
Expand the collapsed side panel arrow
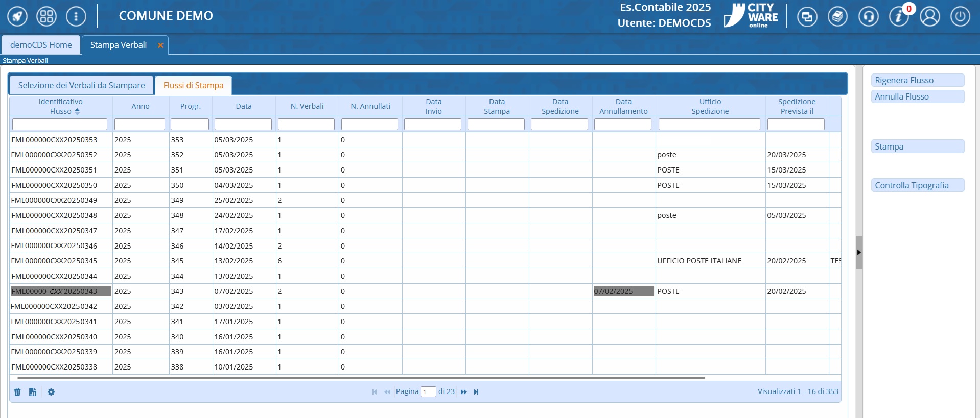(x=859, y=252)
